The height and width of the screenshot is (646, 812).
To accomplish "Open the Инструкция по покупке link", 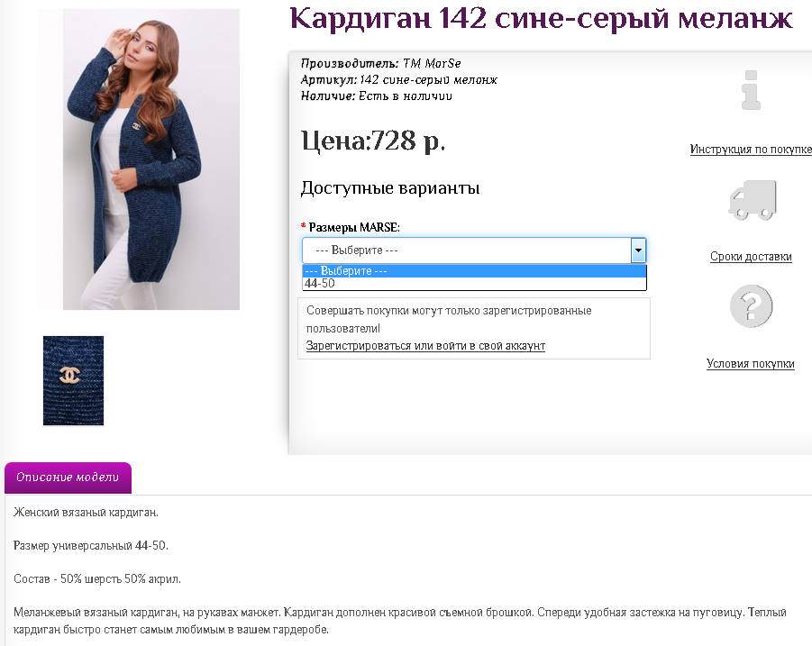I will point(751,150).
